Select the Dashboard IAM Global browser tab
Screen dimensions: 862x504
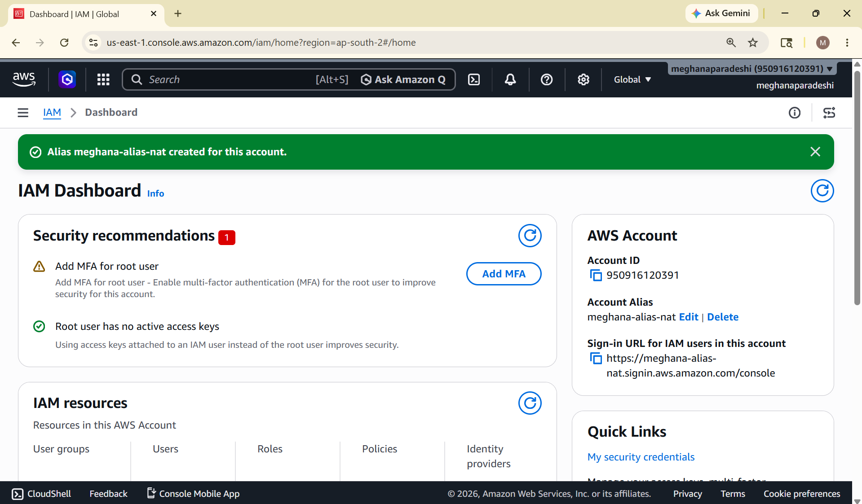pos(86,14)
